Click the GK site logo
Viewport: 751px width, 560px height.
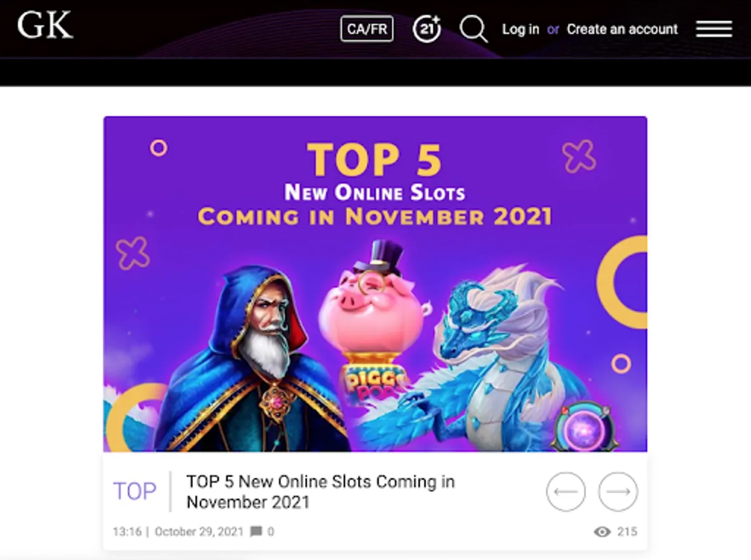coord(45,26)
